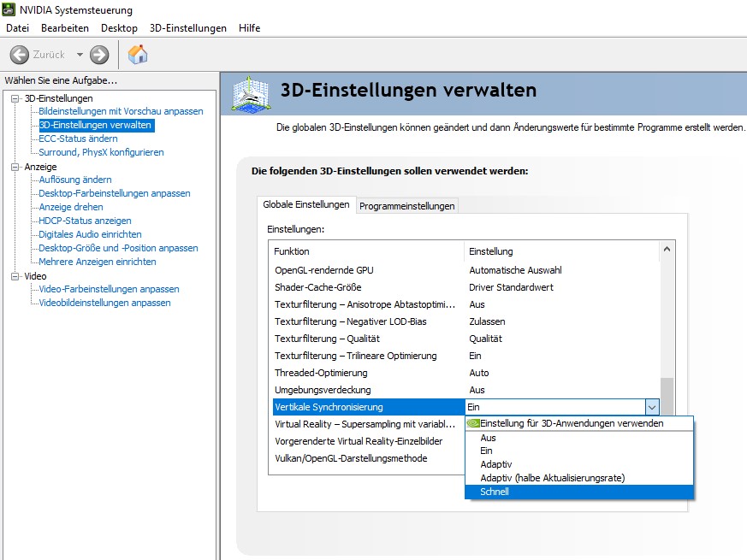The image size is (747, 560).
Task: Collapse the Anzeige tree node
Action: click(15, 167)
